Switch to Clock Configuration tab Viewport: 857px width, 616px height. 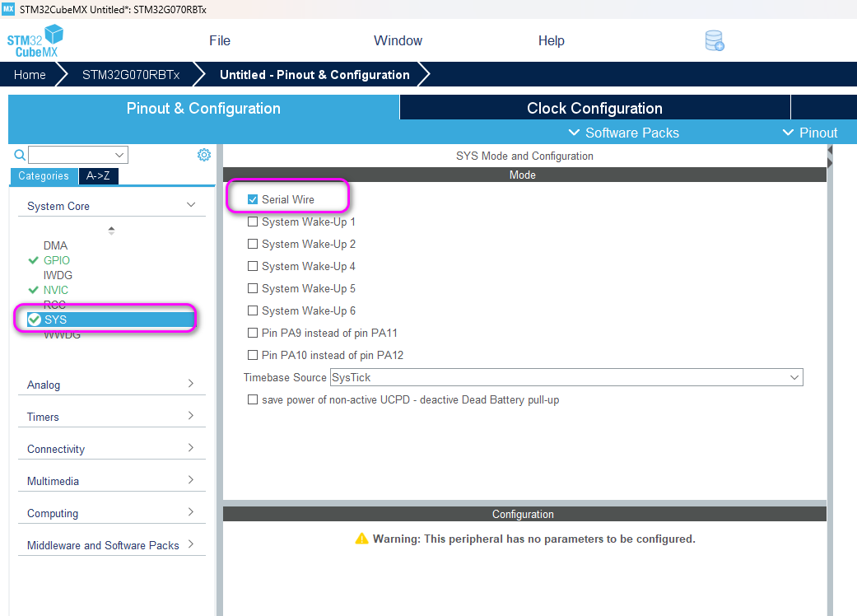point(594,108)
